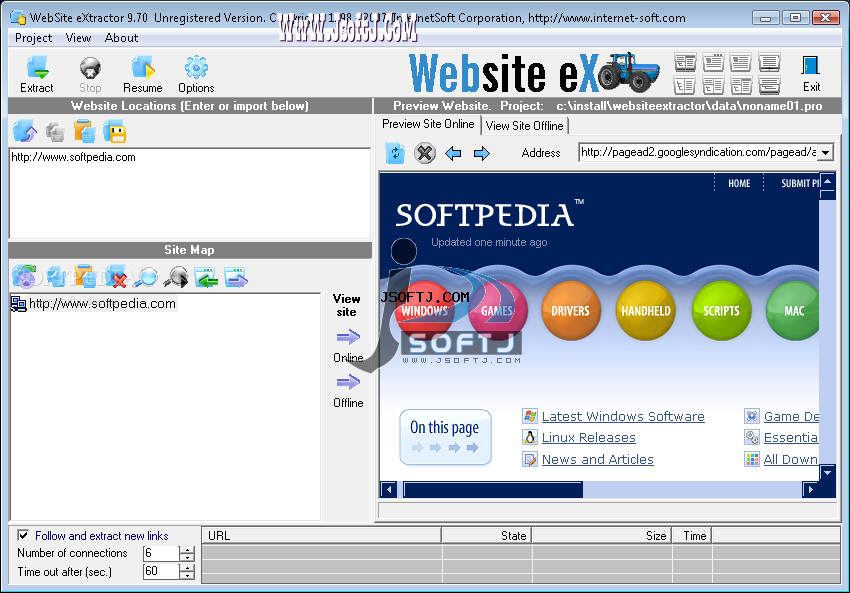The height and width of the screenshot is (593, 850).
Task: Click the Number of connections field
Action: 161,553
